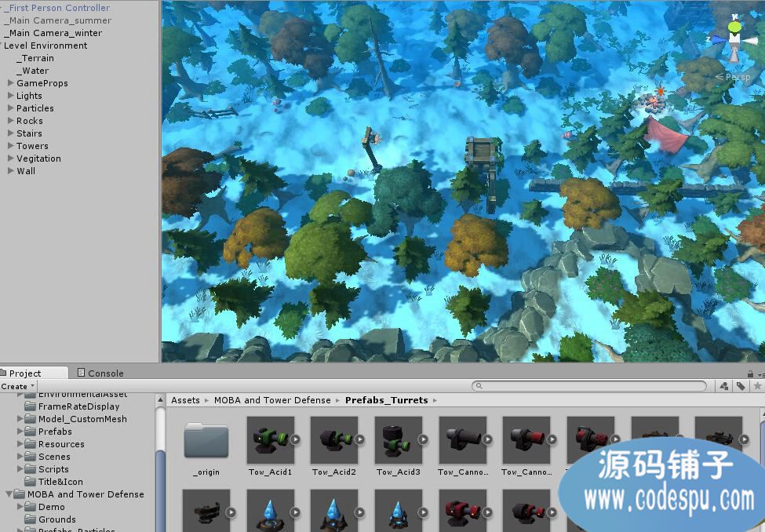Viewport: 765px width, 532px height.
Task: Select _Main Camera_winter in hierarchy
Action: pos(53,33)
